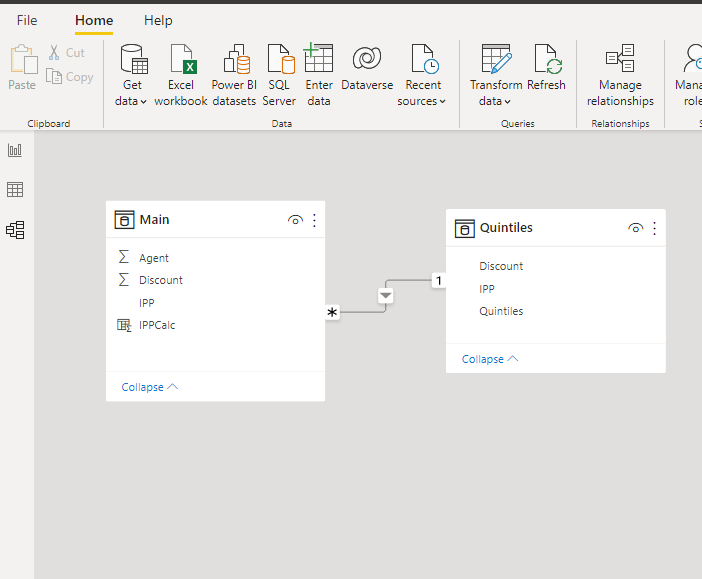Viewport: 702px width, 579px height.
Task: Switch to Model view in sidebar
Action: coord(15,230)
